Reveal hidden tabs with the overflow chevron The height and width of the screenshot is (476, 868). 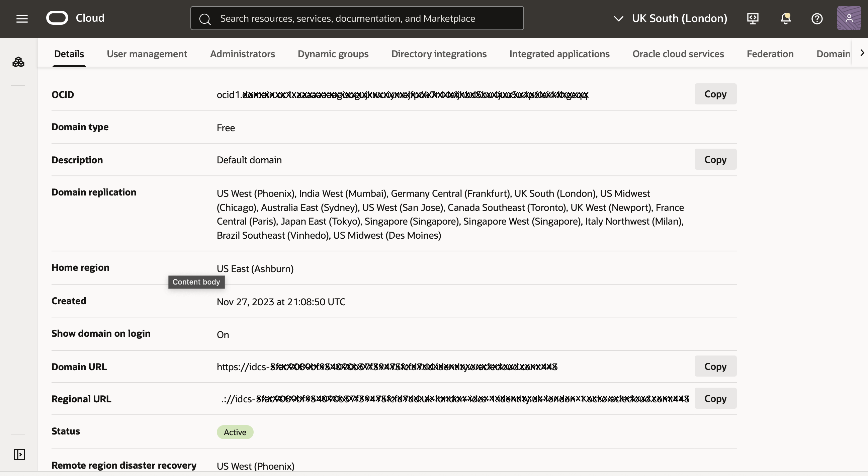click(862, 53)
